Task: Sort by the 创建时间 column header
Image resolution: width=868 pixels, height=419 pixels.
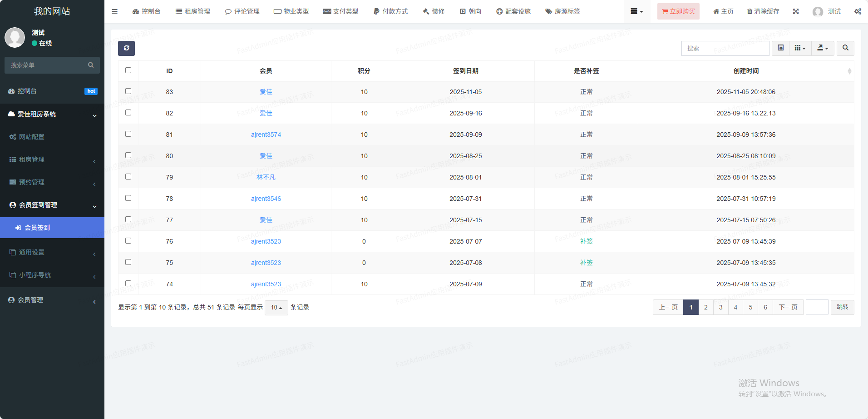Action: pos(746,71)
